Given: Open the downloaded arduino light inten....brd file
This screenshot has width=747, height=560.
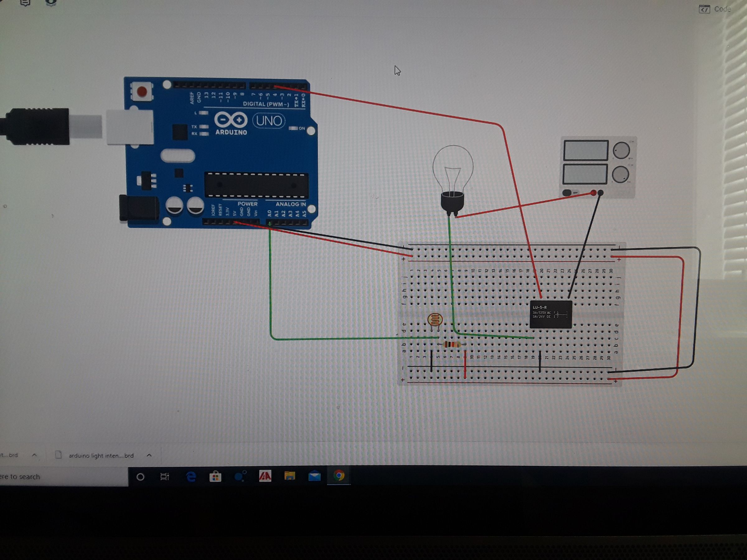Looking at the screenshot, I should point(101,455).
